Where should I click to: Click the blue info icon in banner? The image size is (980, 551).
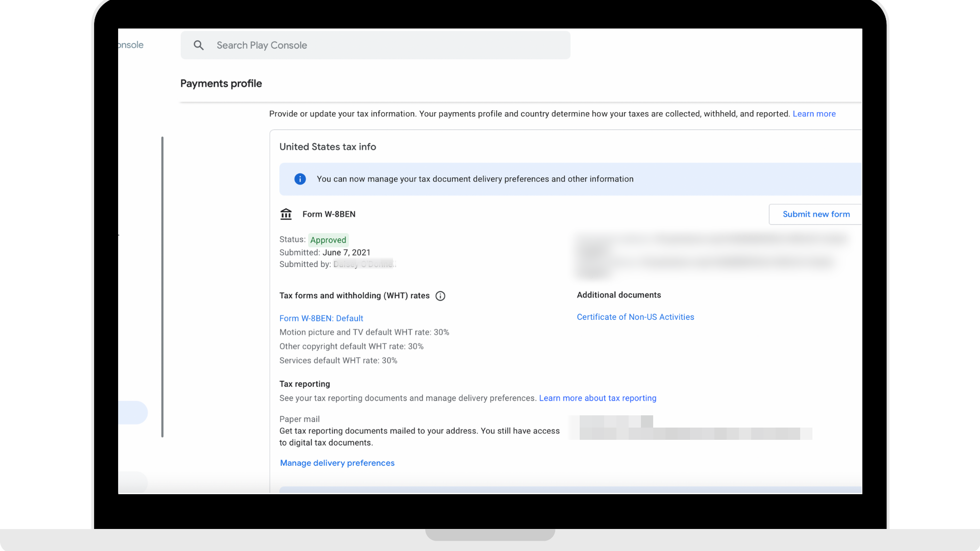point(300,179)
